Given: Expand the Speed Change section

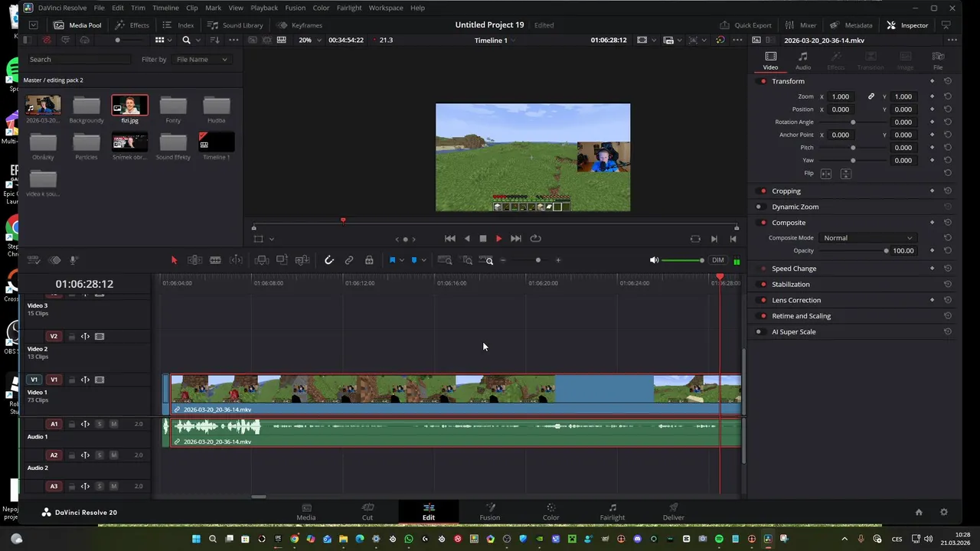Looking at the screenshot, I should (794, 269).
